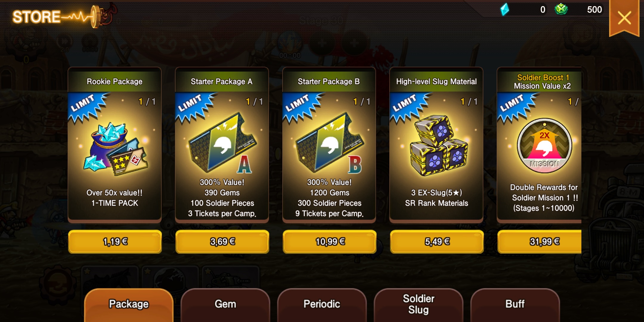Click the green medal currency icon

561,9
